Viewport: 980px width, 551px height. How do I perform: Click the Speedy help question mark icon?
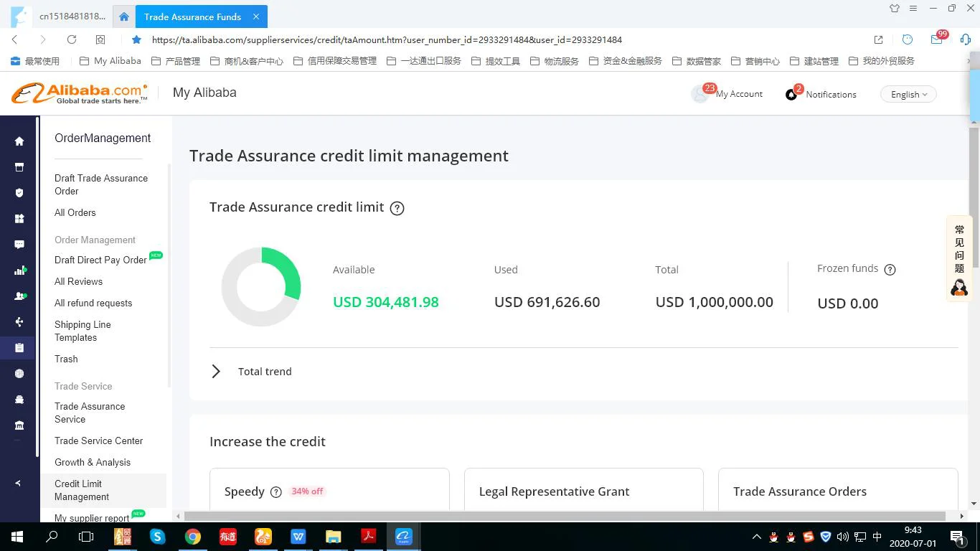coord(275,492)
